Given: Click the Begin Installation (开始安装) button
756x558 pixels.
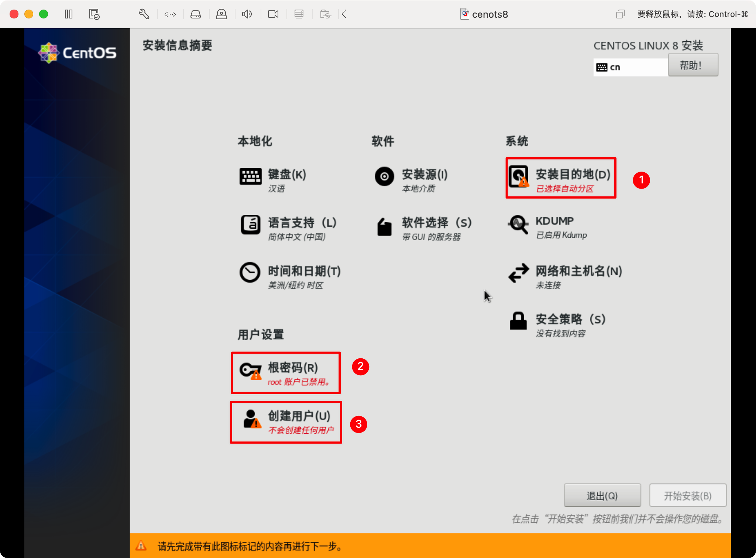Looking at the screenshot, I should (687, 496).
